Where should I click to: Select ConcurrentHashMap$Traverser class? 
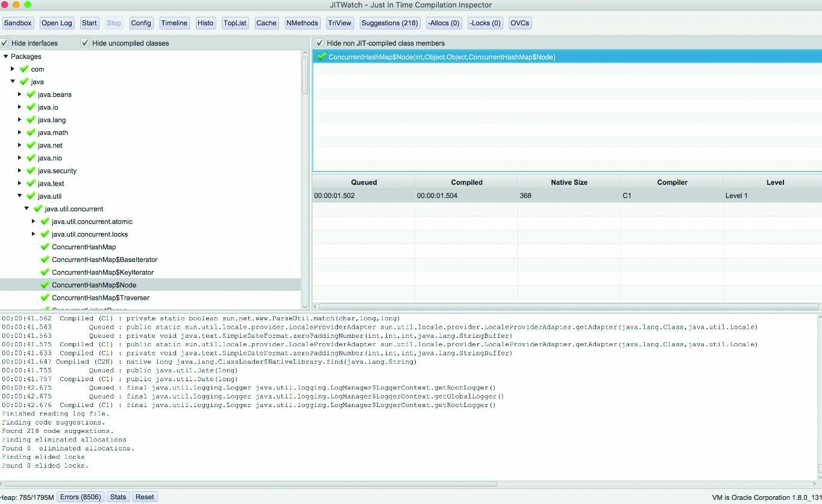[101, 297]
